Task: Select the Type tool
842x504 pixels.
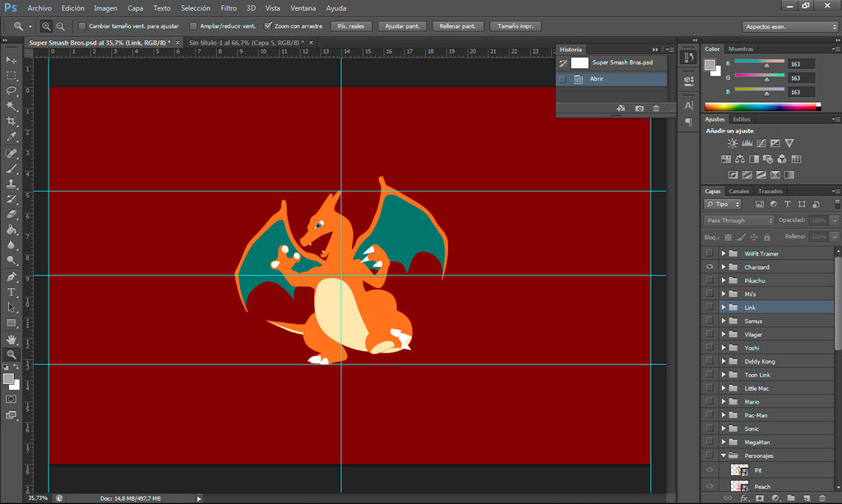Action: pos(11,292)
